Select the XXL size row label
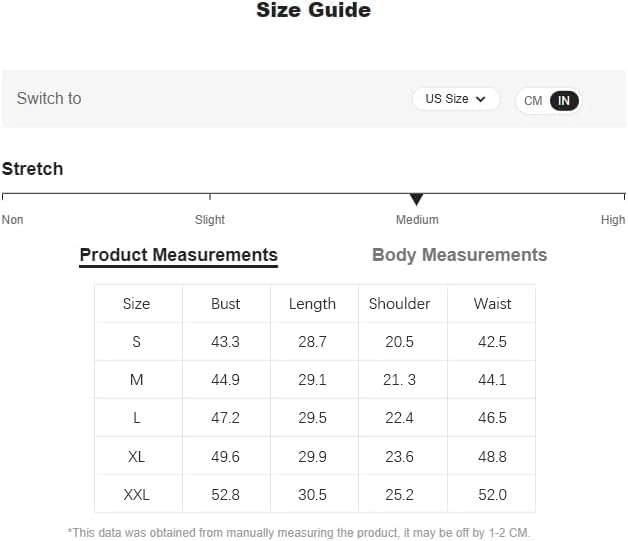Viewport: 628px width, 541px height. [136, 494]
